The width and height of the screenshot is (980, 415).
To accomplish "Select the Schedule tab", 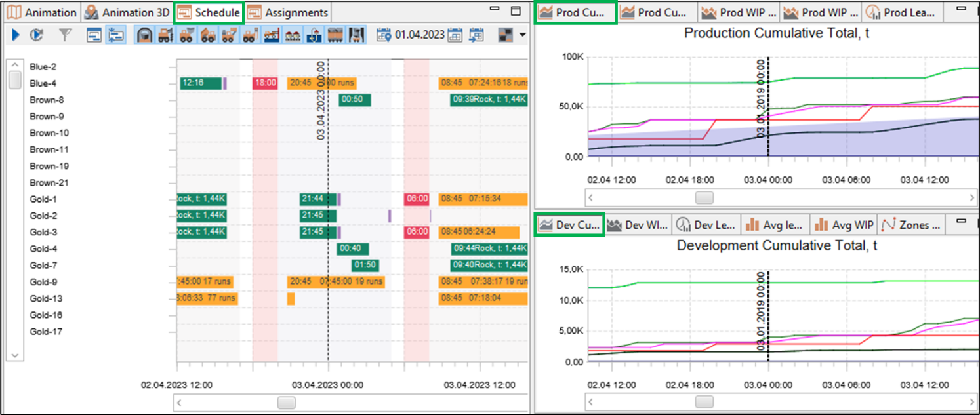I will [209, 12].
